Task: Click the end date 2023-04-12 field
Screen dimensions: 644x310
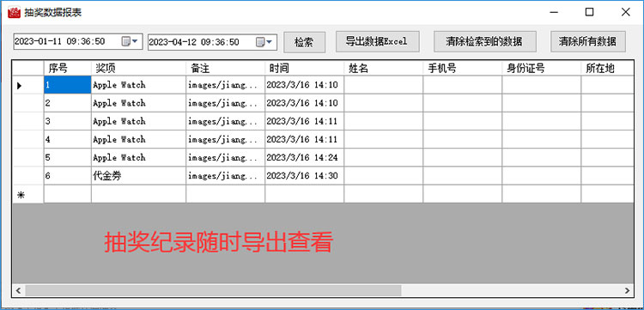Action: coord(201,42)
